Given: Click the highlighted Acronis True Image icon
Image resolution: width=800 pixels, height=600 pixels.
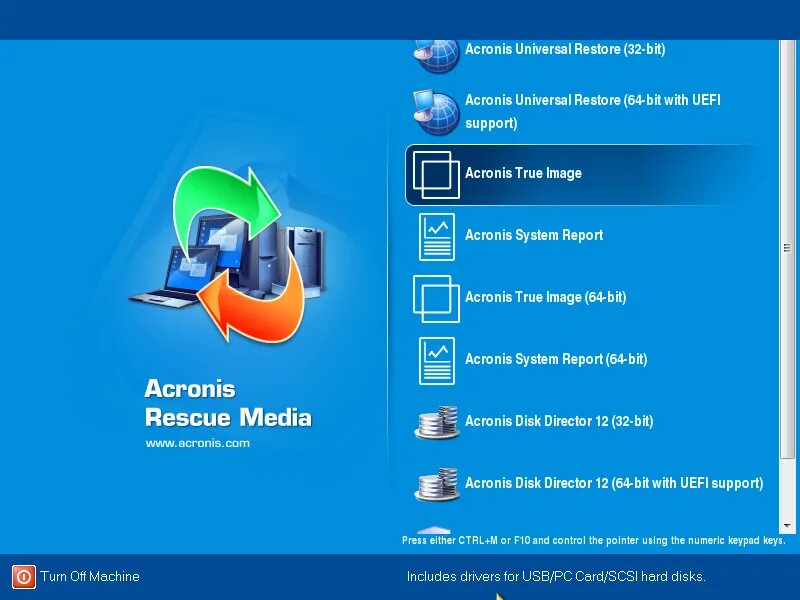Looking at the screenshot, I should click(x=436, y=174).
